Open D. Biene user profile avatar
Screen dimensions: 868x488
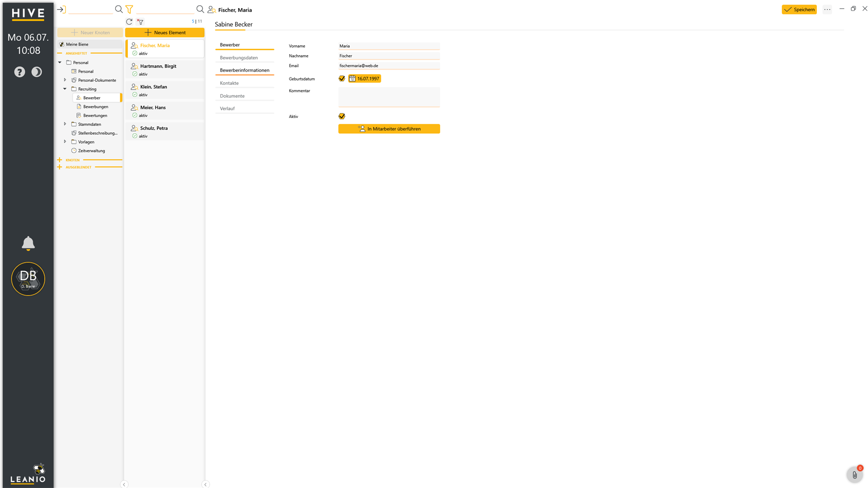click(28, 279)
